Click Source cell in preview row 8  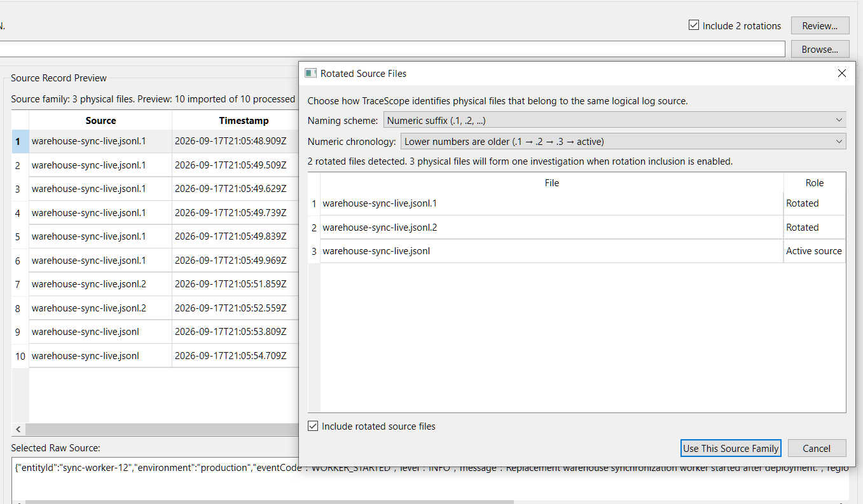coord(100,308)
